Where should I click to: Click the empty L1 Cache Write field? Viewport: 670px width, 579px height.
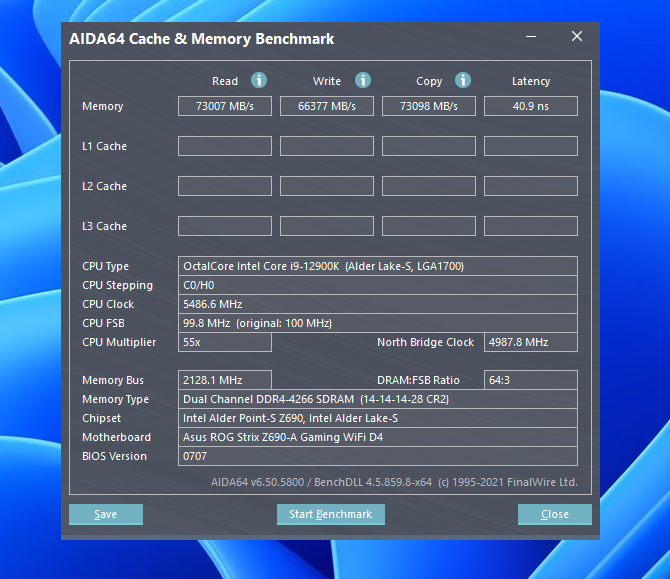click(327, 146)
